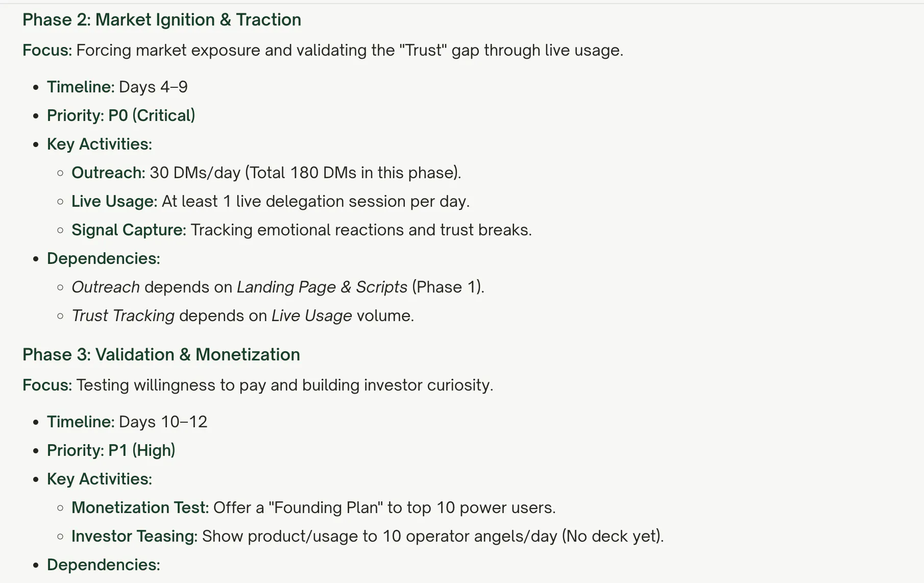Click the Monetization Test activity line
Screen dimensions: 924x583
point(313,507)
